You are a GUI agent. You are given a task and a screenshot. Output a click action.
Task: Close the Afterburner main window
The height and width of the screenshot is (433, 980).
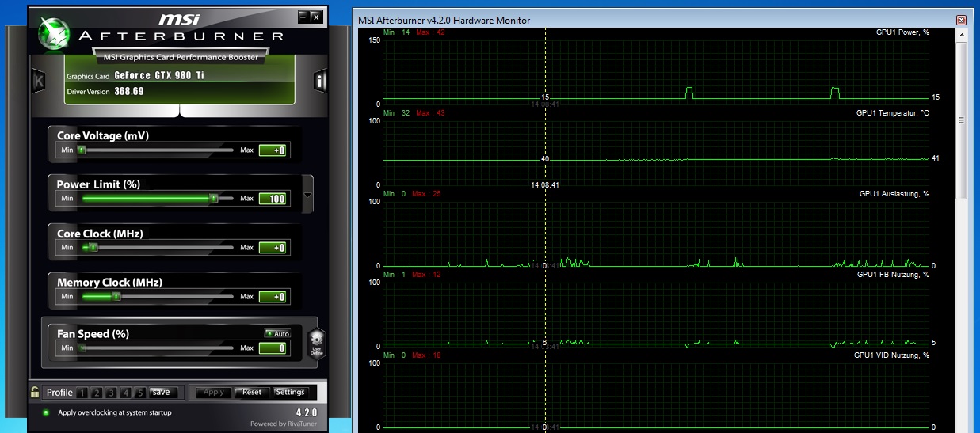[x=315, y=16]
